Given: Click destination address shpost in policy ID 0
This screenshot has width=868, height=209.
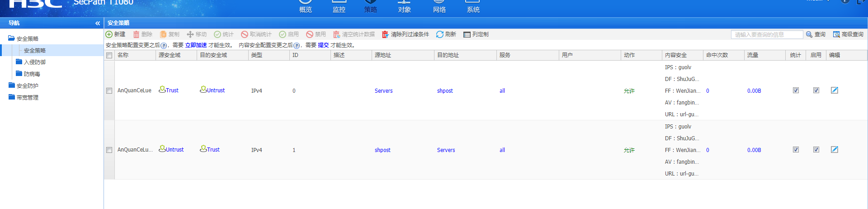Looking at the screenshot, I should point(445,91).
